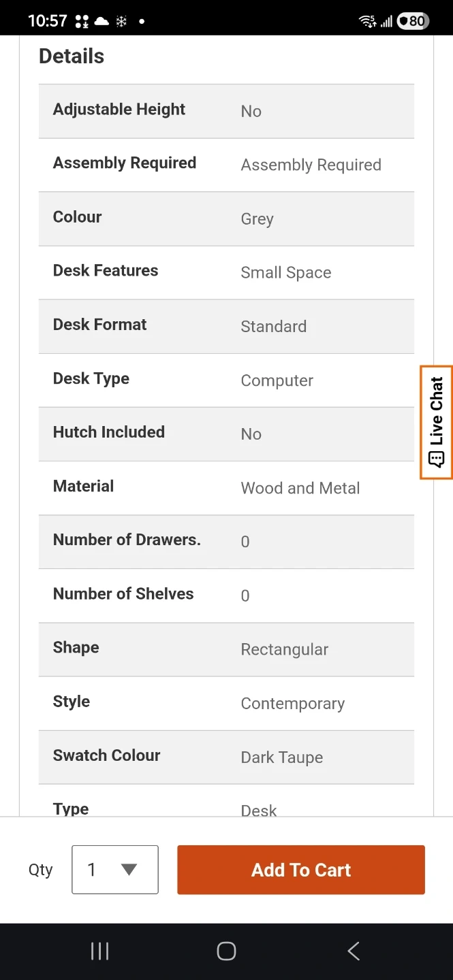Tap the Android back arrow

[x=354, y=951]
